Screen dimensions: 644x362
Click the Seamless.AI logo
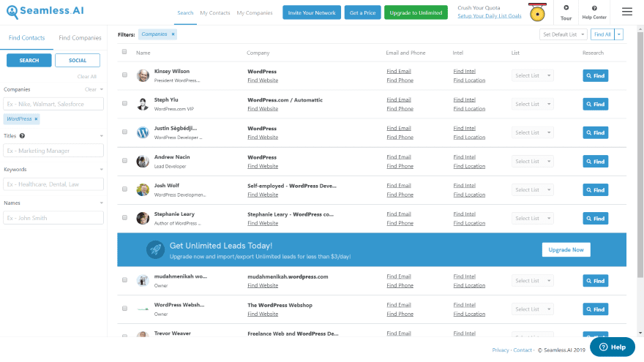click(45, 12)
